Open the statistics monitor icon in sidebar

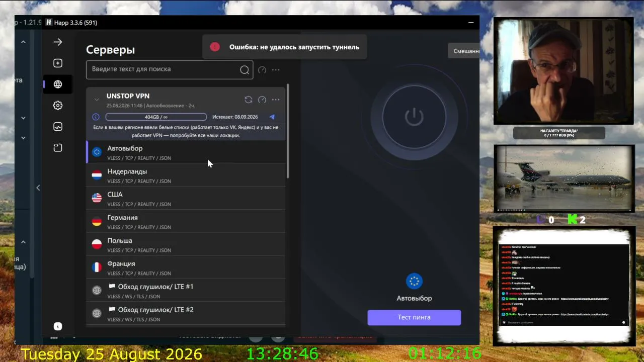[x=58, y=127]
